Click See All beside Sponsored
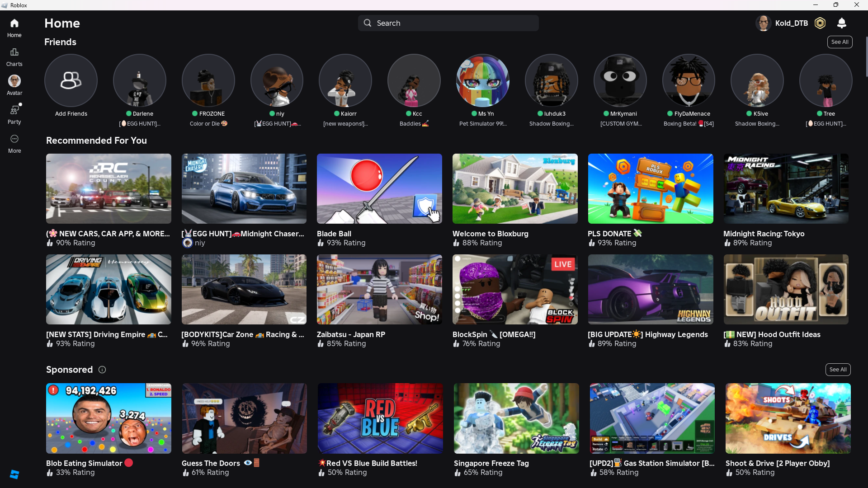868x488 pixels. [x=838, y=370]
